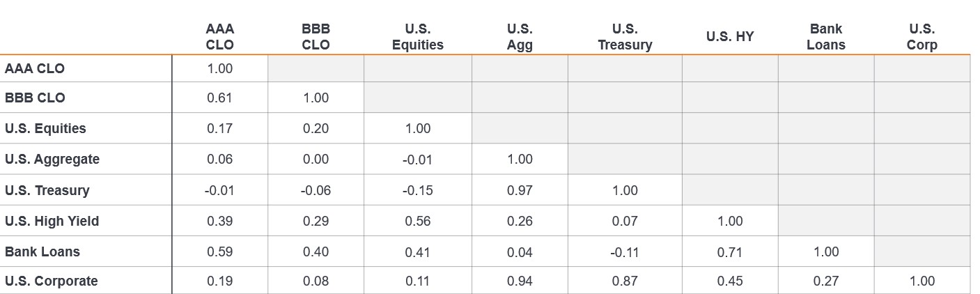The height and width of the screenshot is (294, 980).
Task: Click the 0.71 Bank Loans-HY cell
Action: (729, 252)
